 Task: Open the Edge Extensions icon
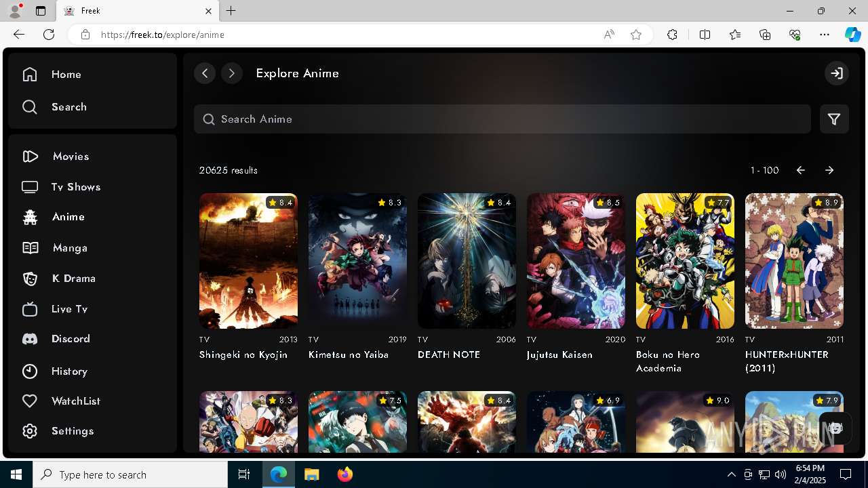tap(672, 35)
